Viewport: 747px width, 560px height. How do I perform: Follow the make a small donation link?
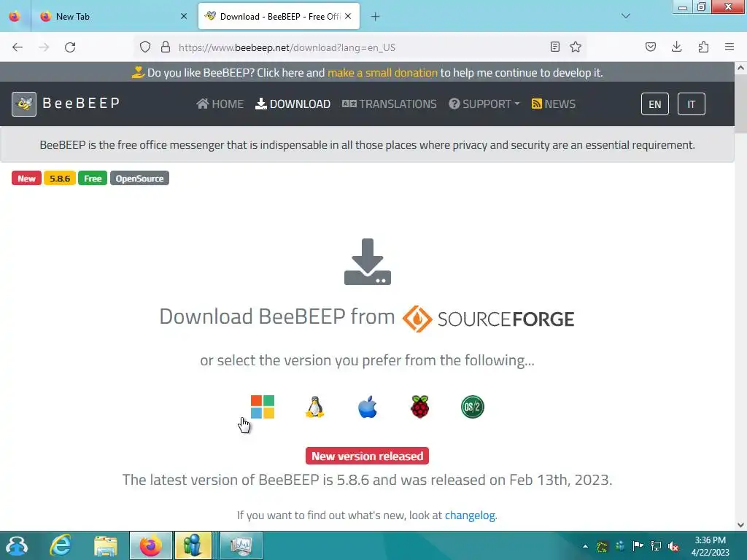382,73
